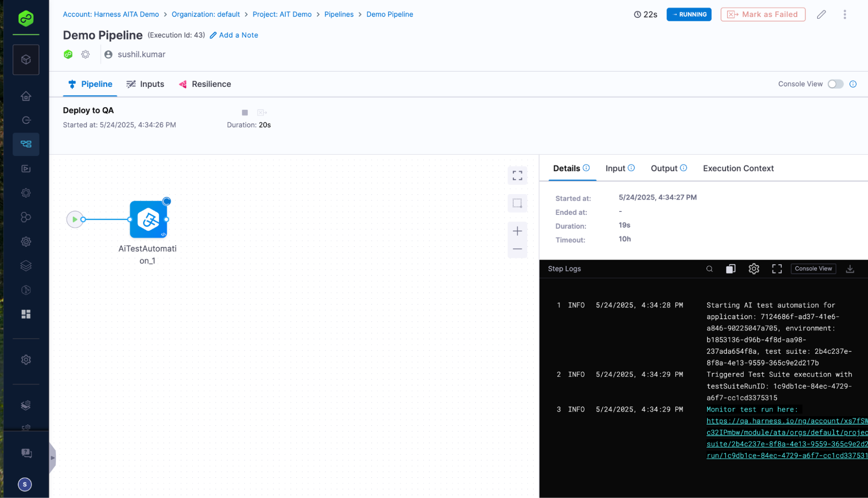Open the Home icon in the sidebar
Screen dimensions: 868x498
tap(26, 96)
